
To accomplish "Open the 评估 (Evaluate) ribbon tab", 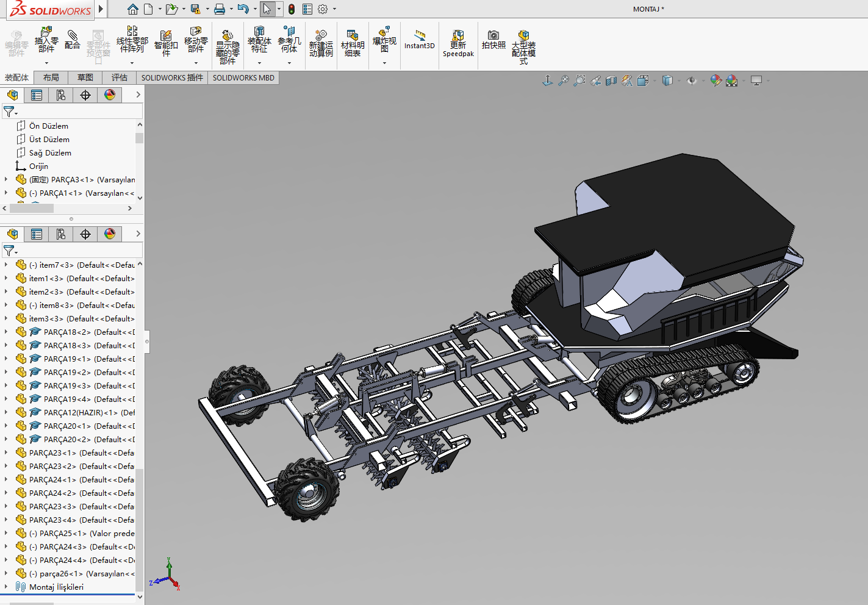I will point(120,77).
